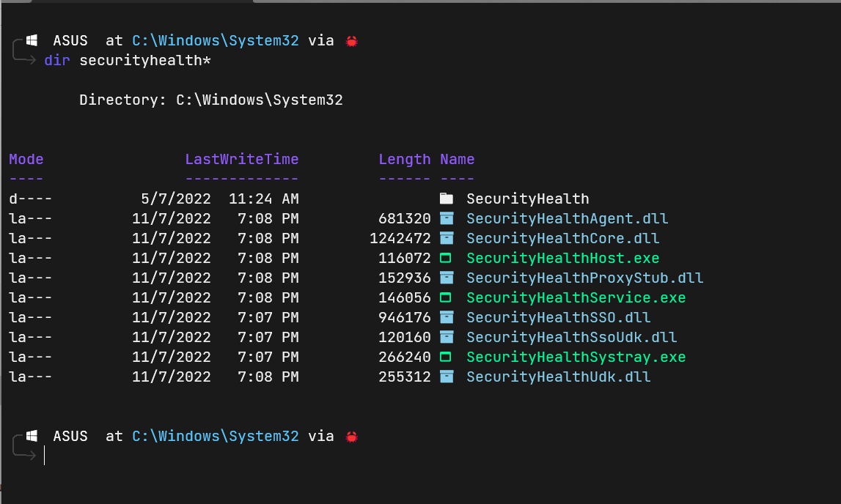Click the dir command text
This screenshot has width=841, height=504.
(x=57, y=61)
